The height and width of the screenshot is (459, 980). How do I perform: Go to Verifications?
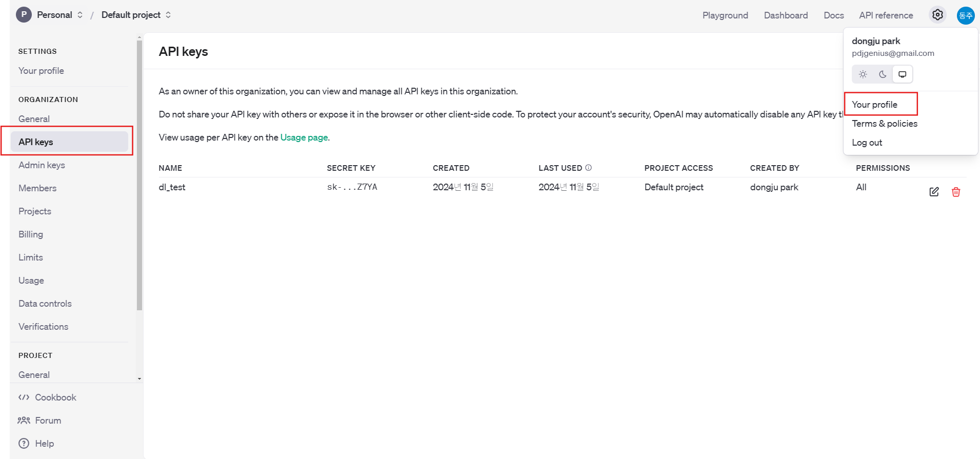click(43, 327)
